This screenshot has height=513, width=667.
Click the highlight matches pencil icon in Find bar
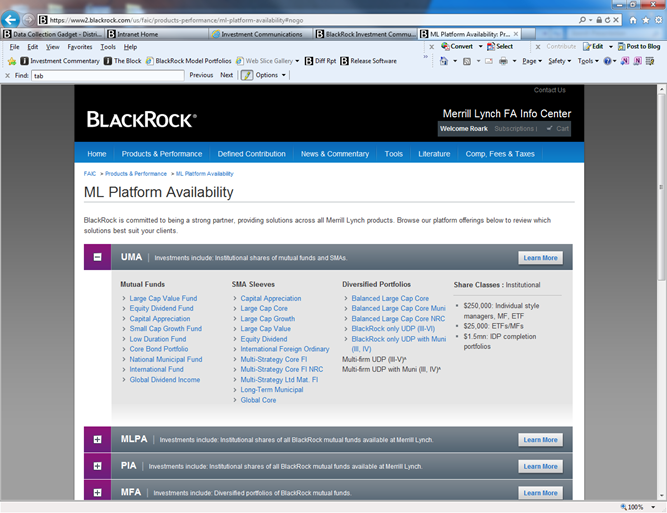click(x=247, y=75)
